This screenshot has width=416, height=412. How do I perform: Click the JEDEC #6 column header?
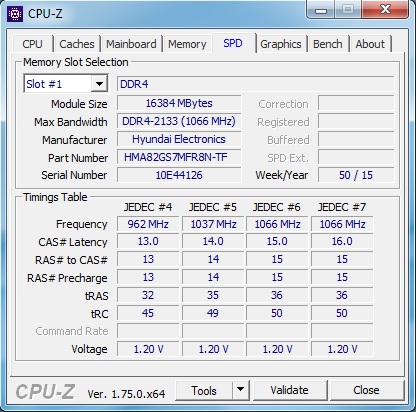[277, 207]
